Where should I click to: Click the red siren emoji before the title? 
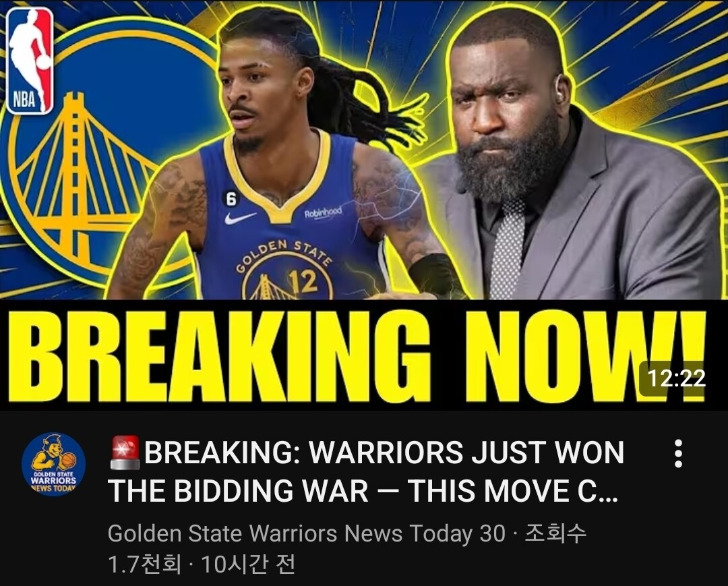click(125, 452)
